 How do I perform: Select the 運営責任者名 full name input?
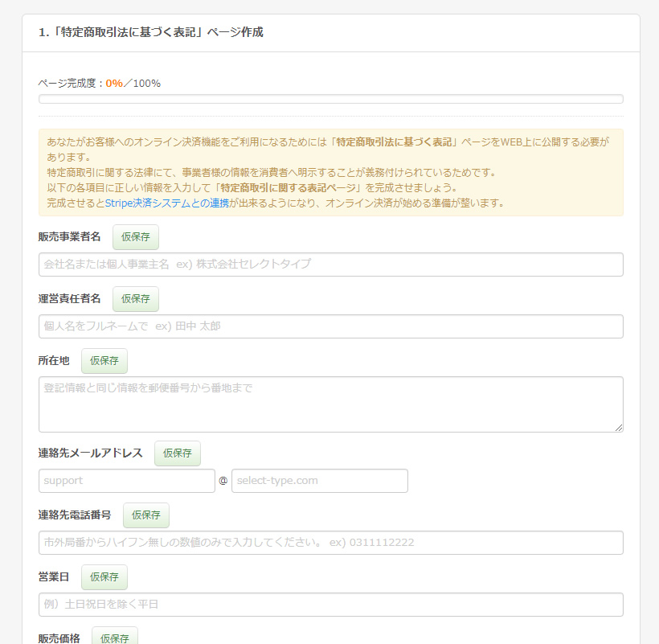click(330, 326)
